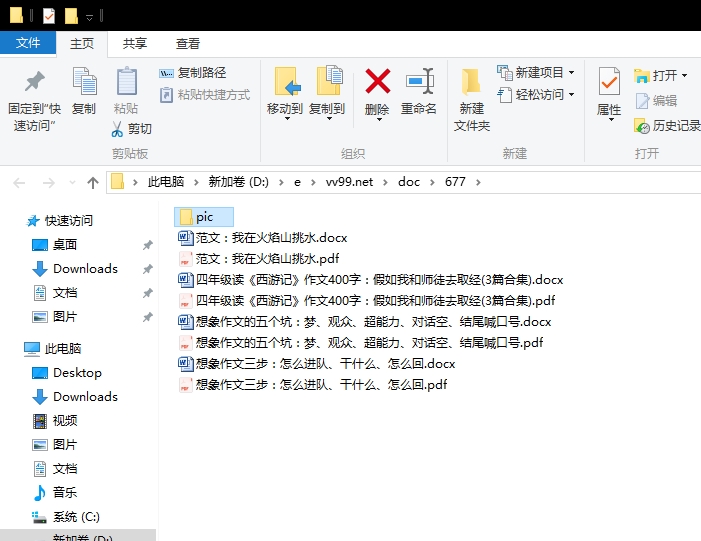Viewport: 701px width, 541px height.
Task: Switch to the View (查看) tab
Action: click(187, 43)
